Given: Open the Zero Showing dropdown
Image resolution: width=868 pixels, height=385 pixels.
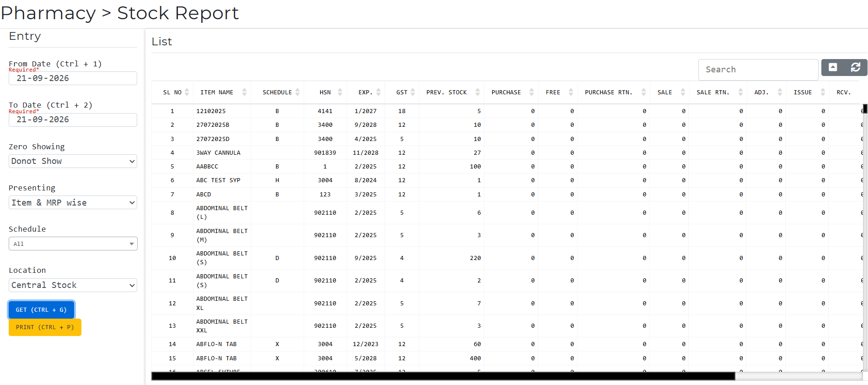Looking at the screenshot, I should [x=73, y=161].
